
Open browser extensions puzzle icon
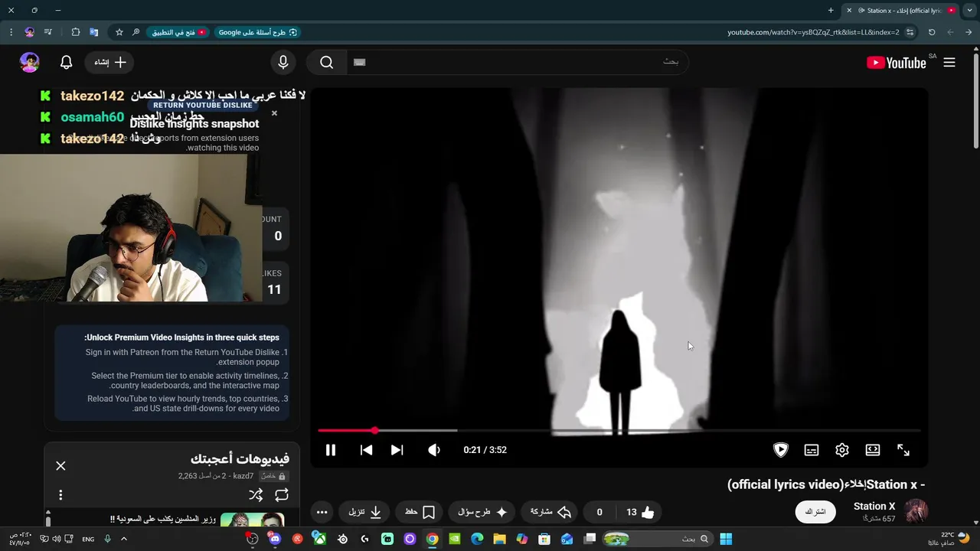75,32
